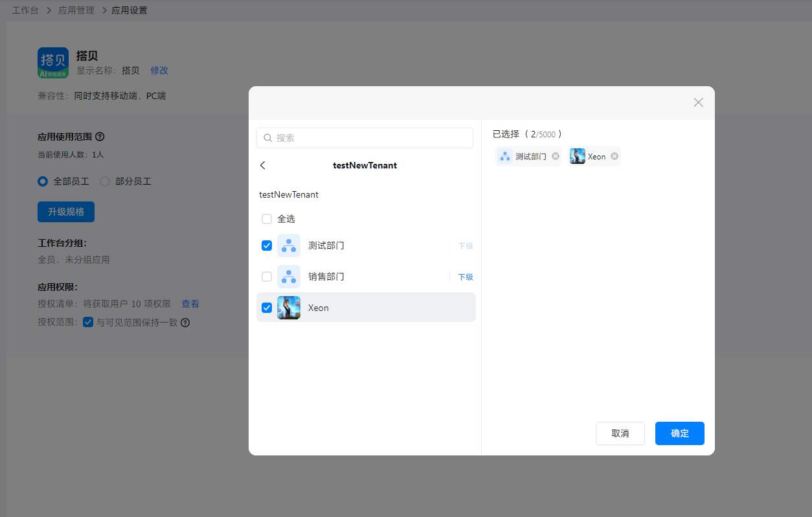The width and height of the screenshot is (812, 517).
Task: Click the 确定 confirm button
Action: pyautogui.click(x=679, y=433)
